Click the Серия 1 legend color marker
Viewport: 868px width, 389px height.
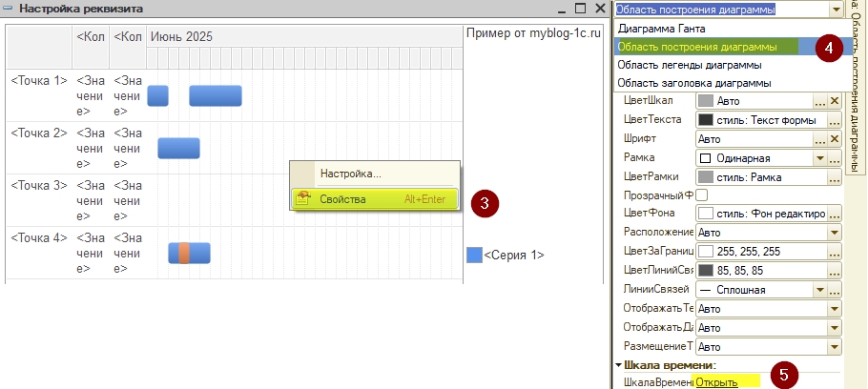[474, 256]
